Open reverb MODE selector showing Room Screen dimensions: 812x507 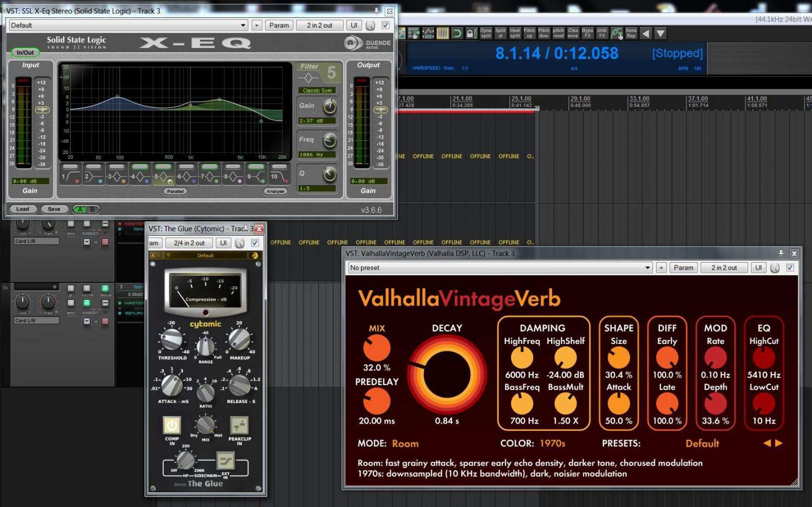click(405, 444)
